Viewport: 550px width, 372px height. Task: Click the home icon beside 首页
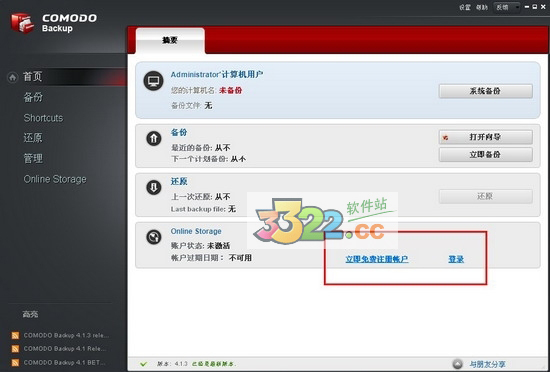click(13, 77)
